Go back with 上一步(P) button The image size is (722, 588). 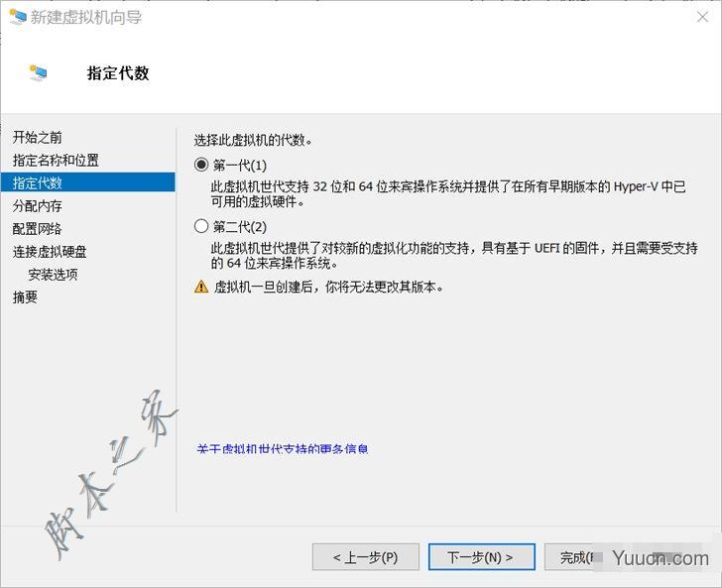click(x=366, y=556)
